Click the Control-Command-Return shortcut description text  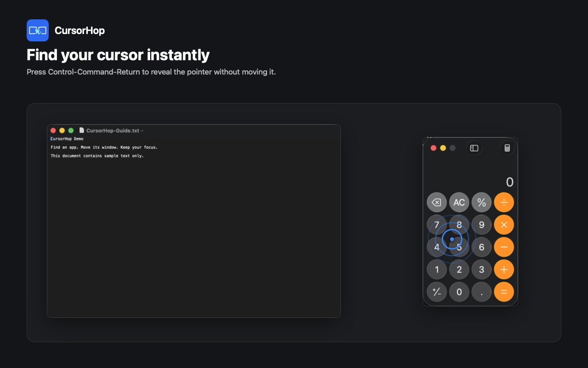[151, 72]
